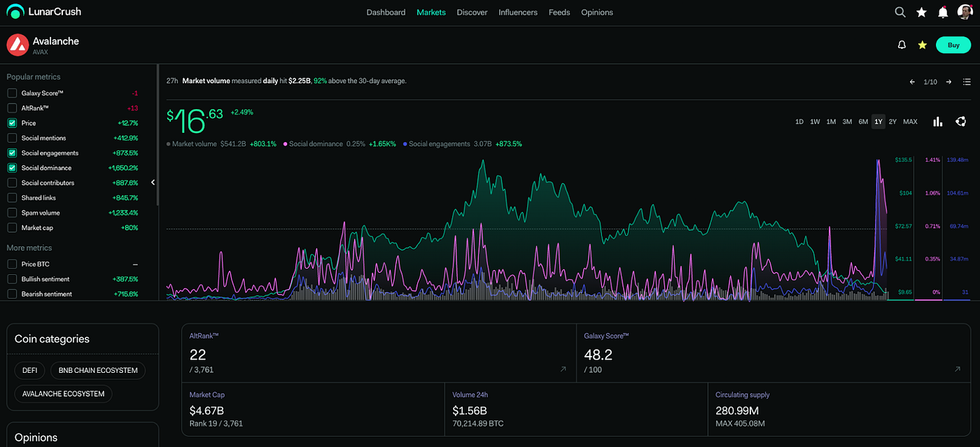Image resolution: width=980 pixels, height=447 pixels.
Task: Click Social dominance legend entry
Action: tap(339, 144)
